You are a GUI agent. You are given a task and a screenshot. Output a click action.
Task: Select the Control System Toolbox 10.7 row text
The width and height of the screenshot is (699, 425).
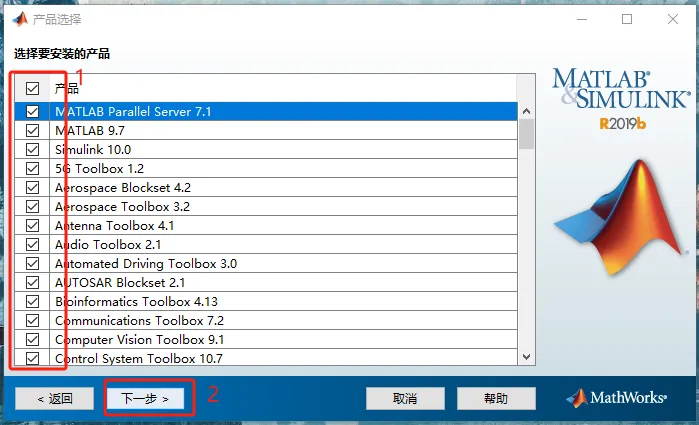pos(139,359)
